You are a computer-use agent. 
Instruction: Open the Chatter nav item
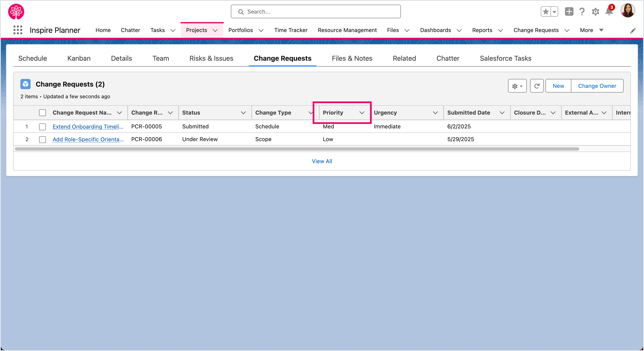(130, 30)
